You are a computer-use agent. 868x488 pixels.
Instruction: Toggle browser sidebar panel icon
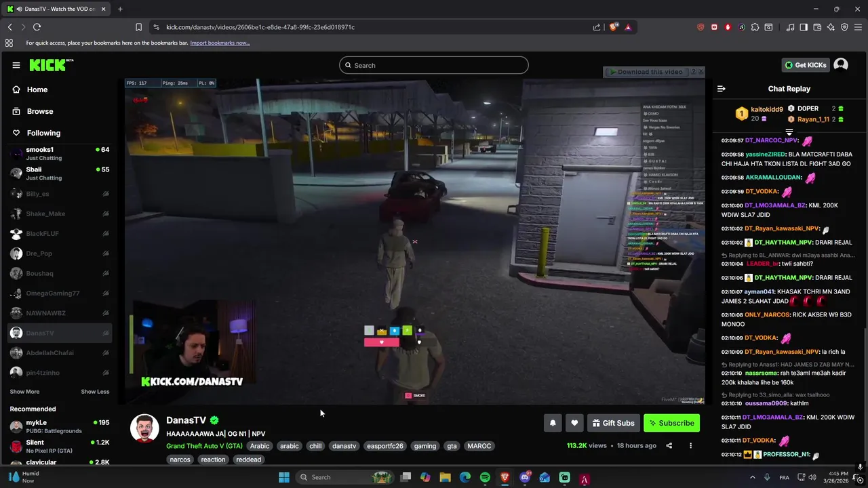pyautogui.click(x=804, y=27)
